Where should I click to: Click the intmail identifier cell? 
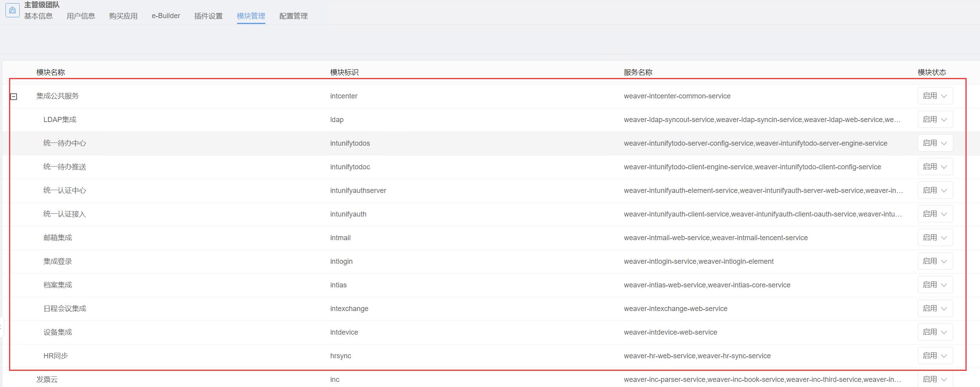pyautogui.click(x=340, y=238)
